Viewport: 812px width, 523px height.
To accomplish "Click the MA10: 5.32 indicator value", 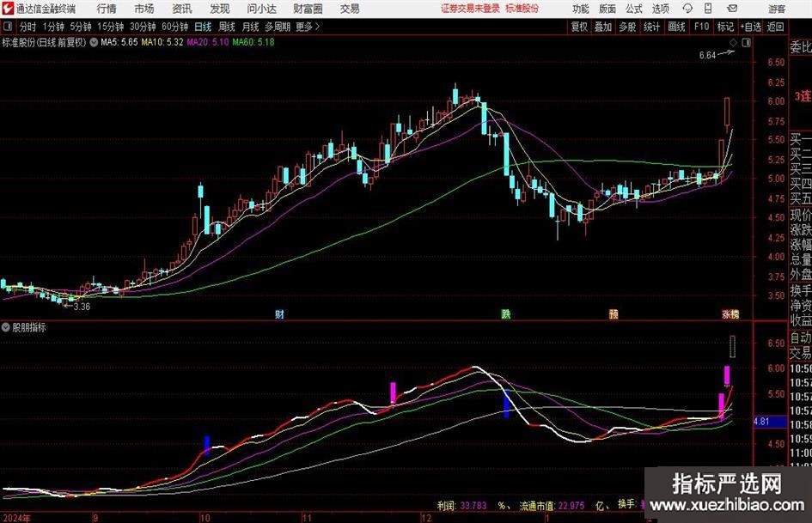I will coord(162,42).
